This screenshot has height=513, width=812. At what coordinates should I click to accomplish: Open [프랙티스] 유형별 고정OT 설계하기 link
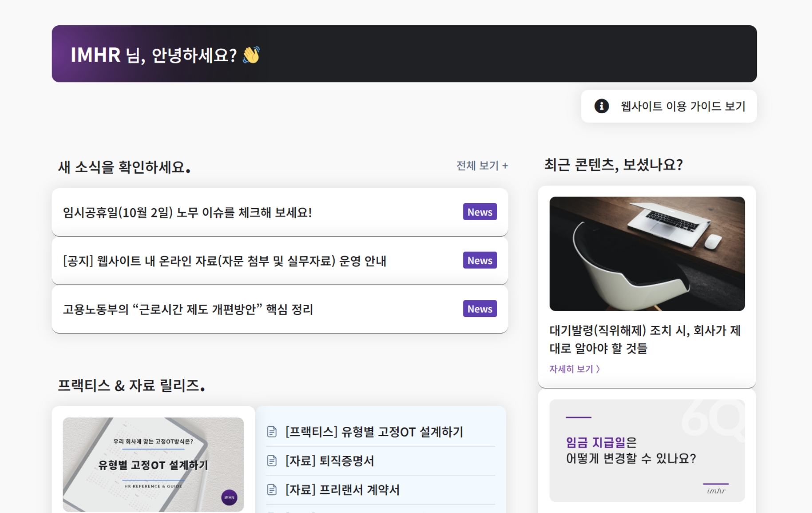point(374,432)
